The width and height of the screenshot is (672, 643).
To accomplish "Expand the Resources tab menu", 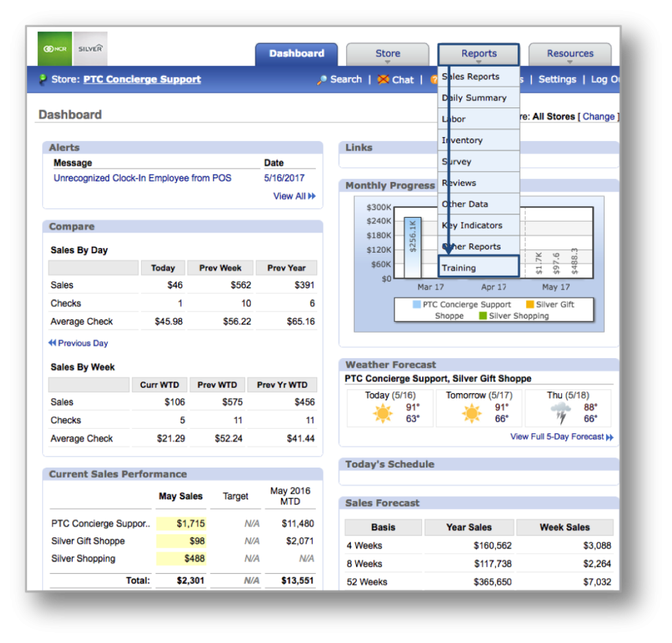I will pyautogui.click(x=570, y=54).
